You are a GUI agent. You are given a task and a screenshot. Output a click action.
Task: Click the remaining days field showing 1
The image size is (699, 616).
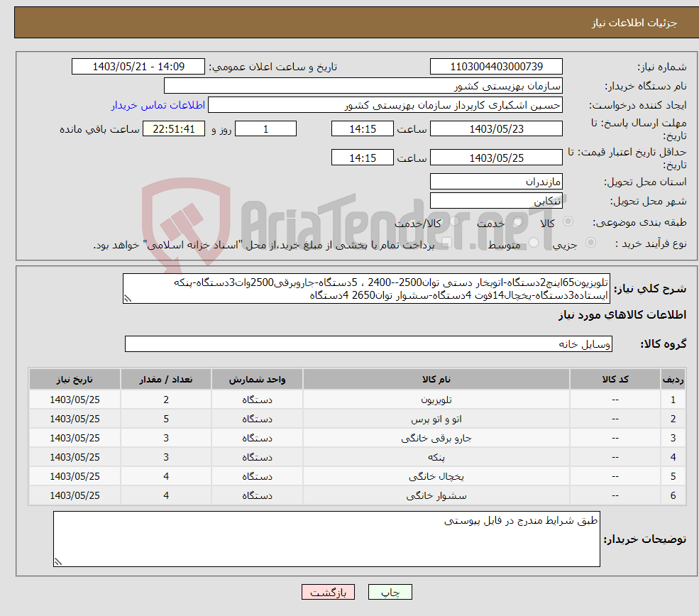pos(265,129)
